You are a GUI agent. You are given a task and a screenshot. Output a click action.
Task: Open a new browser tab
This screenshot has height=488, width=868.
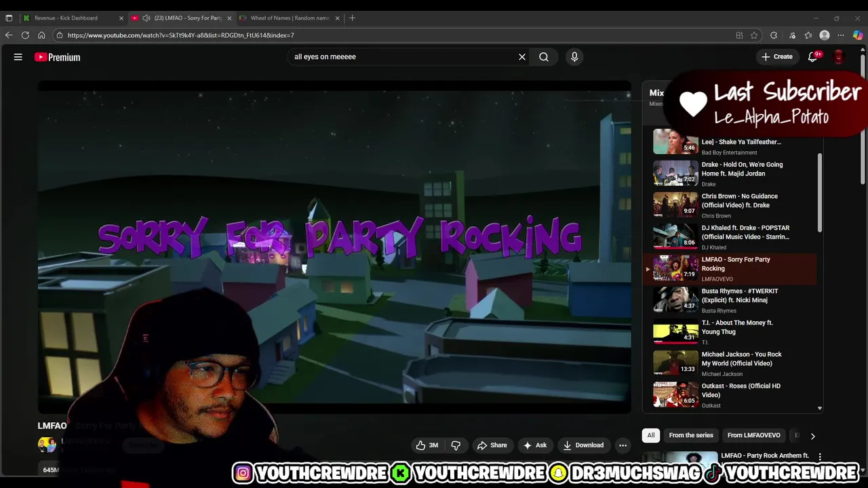[352, 18]
